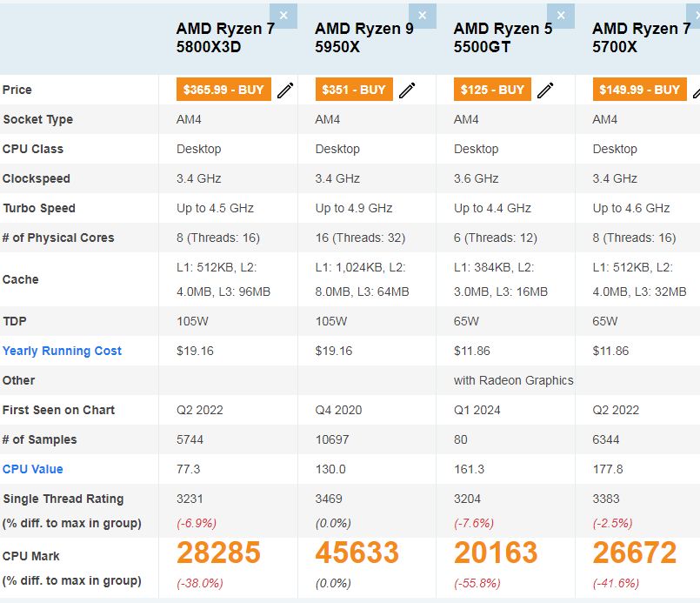Click the (-2.5%) single thread difference
Image resolution: width=700 pixels, height=603 pixels.
click(612, 523)
